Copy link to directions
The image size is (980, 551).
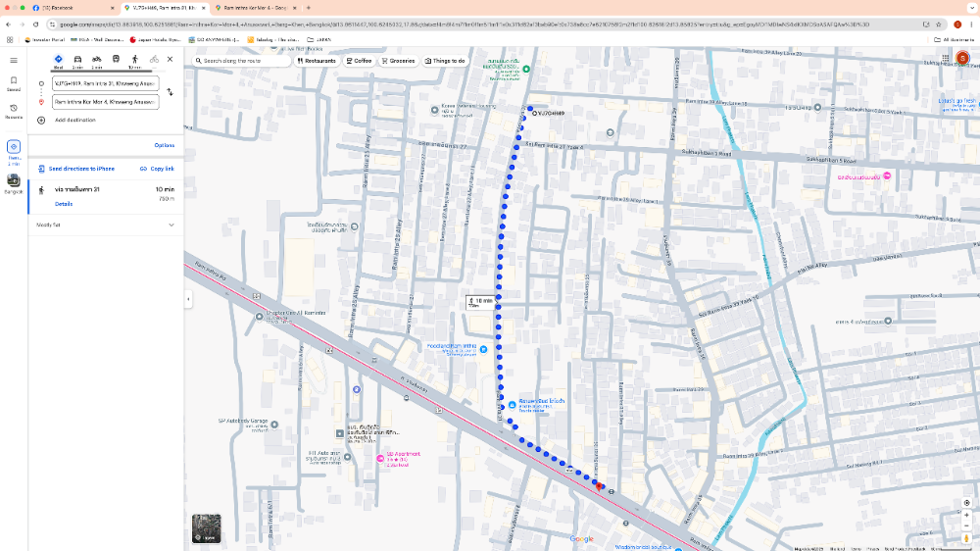pos(157,169)
